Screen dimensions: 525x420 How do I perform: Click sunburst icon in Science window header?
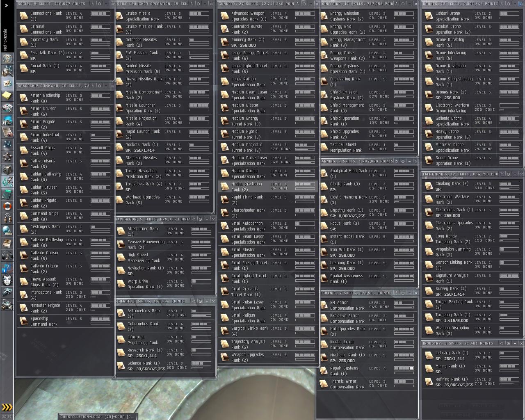pyautogui.click(x=194, y=301)
